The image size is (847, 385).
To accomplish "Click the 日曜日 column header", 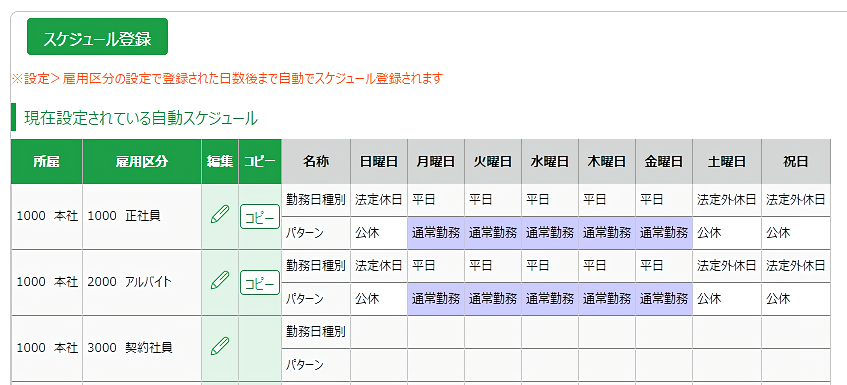I will 379,161.
